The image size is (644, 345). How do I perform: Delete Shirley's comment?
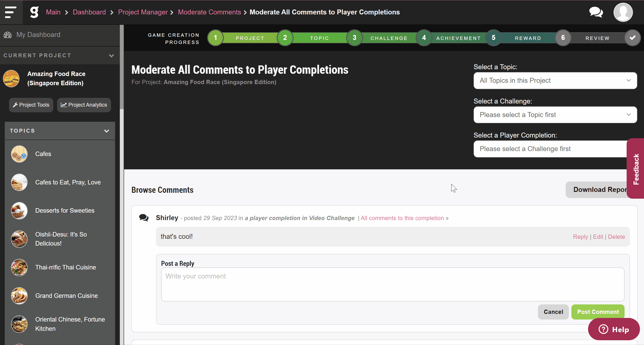click(616, 237)
